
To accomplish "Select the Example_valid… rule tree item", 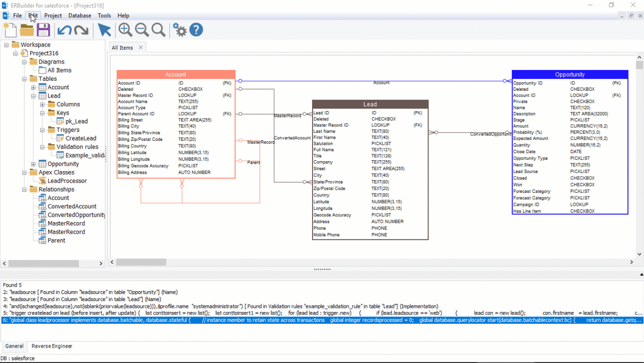I will 85,155.
